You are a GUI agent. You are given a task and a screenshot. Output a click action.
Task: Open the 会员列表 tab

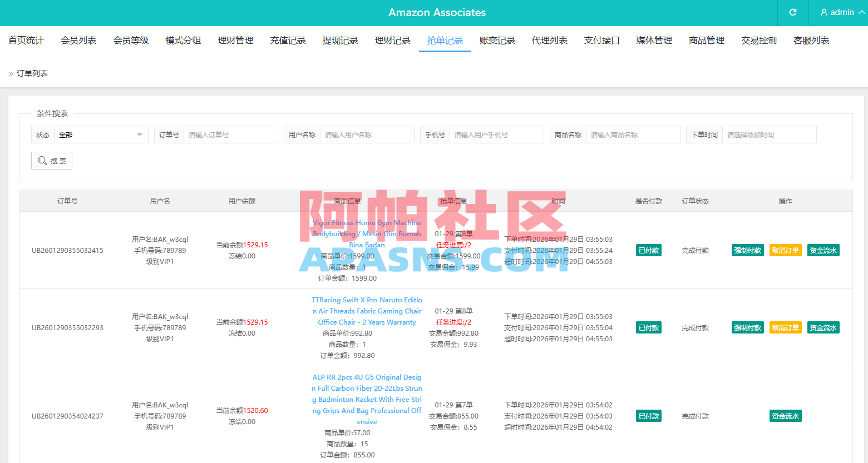point(78,41)
